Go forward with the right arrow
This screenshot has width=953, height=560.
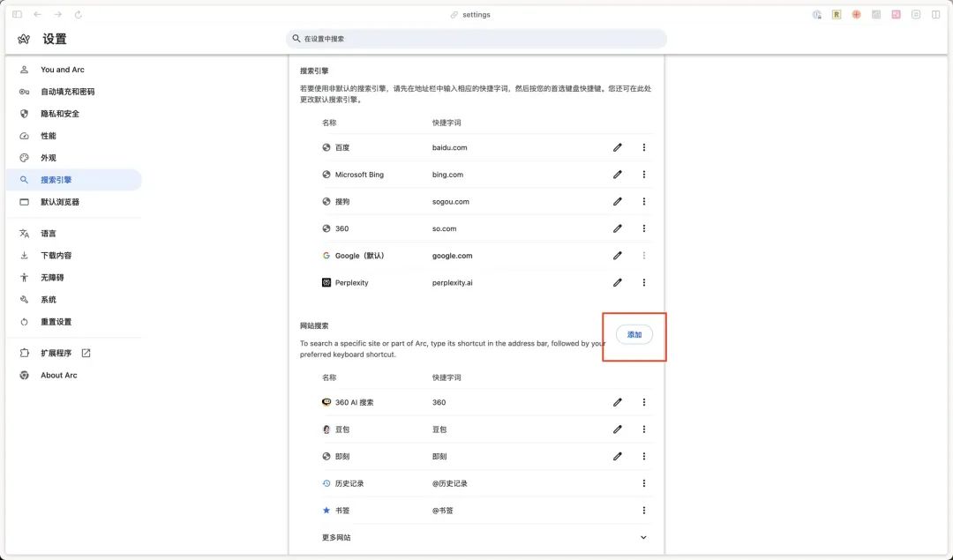[57, 14]
